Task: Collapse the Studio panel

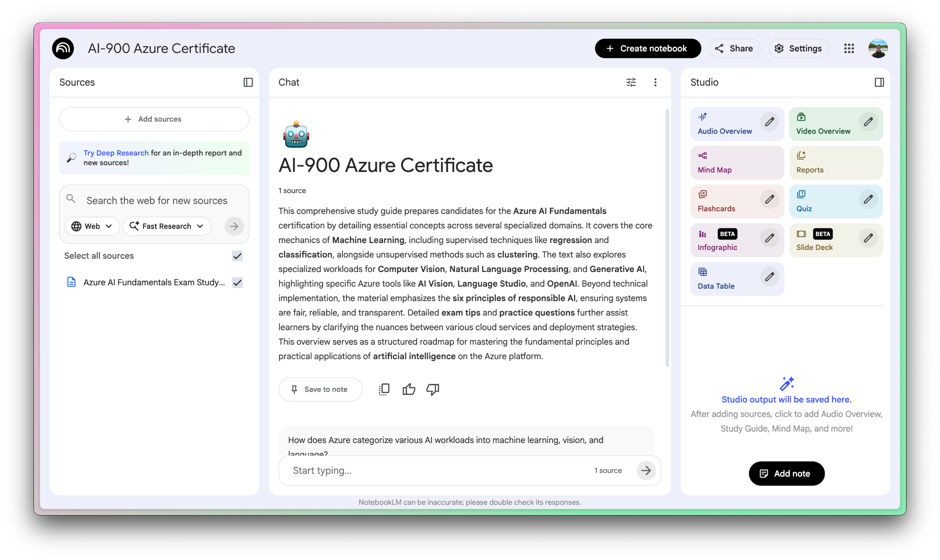Action: pos(879,82)
